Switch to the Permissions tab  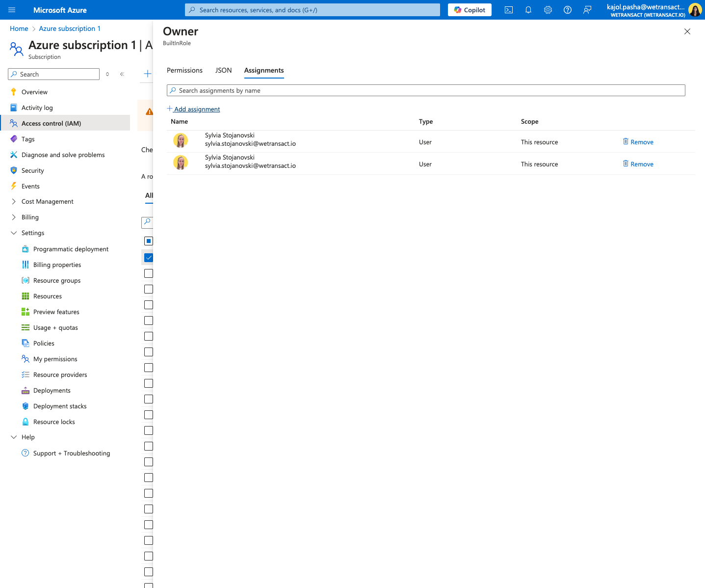[184, 70]
